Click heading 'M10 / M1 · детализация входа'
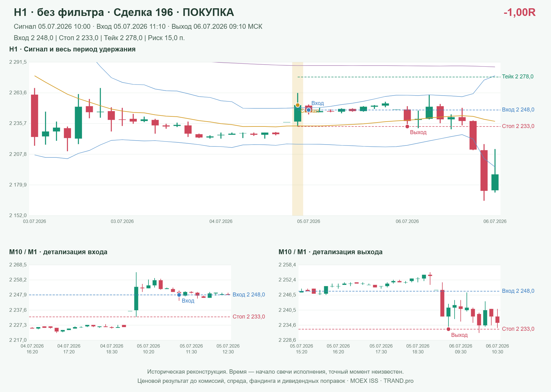This screenshot has height=392, width=551. coord(58,252)
